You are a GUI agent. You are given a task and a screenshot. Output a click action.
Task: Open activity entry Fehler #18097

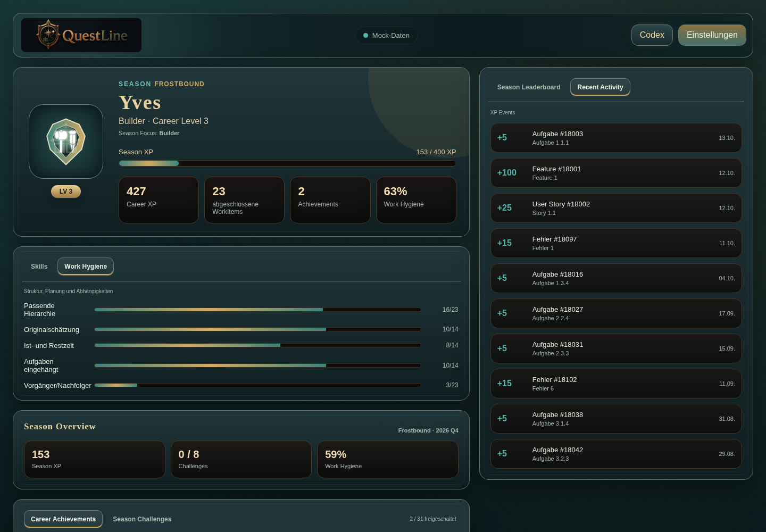point(616,243)
